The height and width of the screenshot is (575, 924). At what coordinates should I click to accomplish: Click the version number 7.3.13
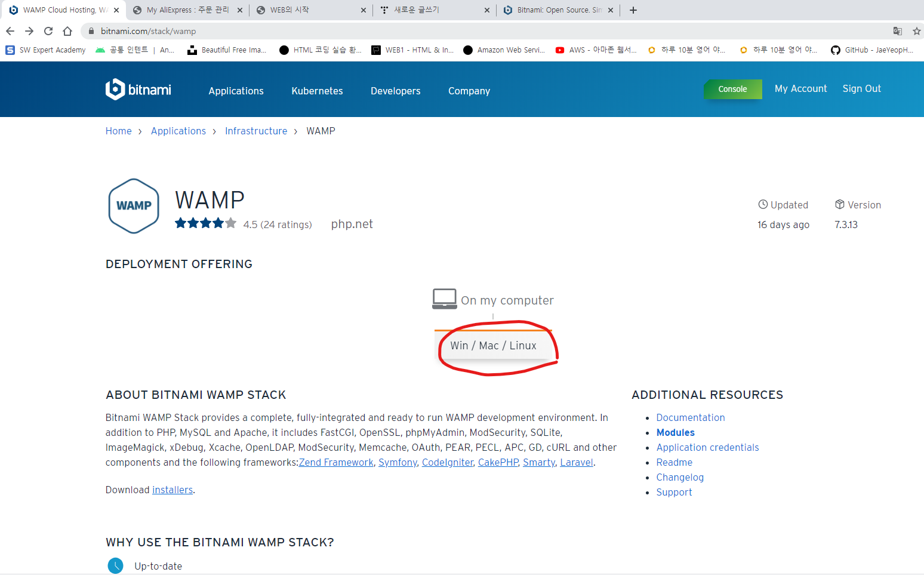point(846,225)
